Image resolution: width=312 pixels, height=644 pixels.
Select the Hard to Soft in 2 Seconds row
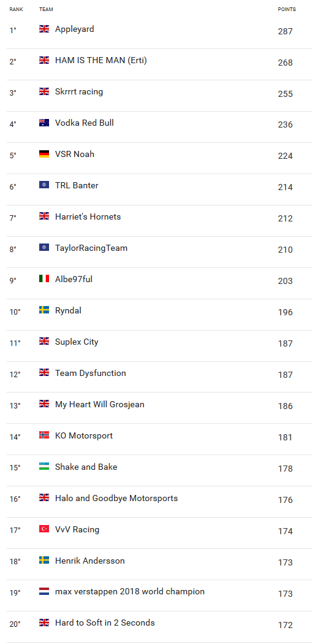(156, 623)
